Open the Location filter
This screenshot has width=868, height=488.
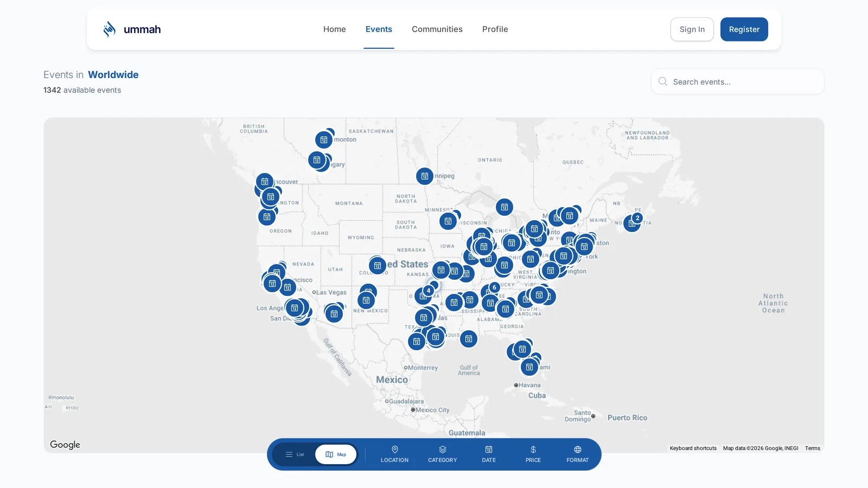[x=394, y=454]
